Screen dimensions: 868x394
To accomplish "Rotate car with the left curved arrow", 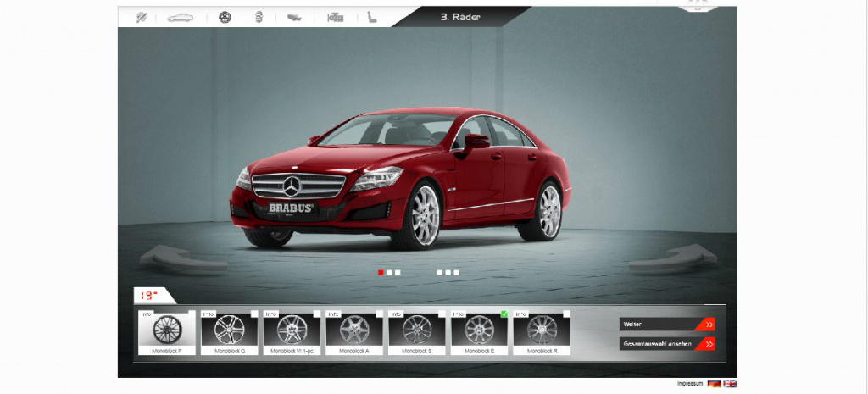I will pyautogui.click(x=183, y=258).
